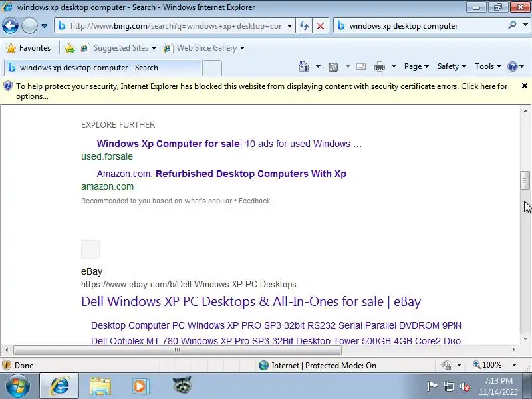532x399 pixels.
Task: Expand the Print options dropdown arrow
Action: coord(394,66)
